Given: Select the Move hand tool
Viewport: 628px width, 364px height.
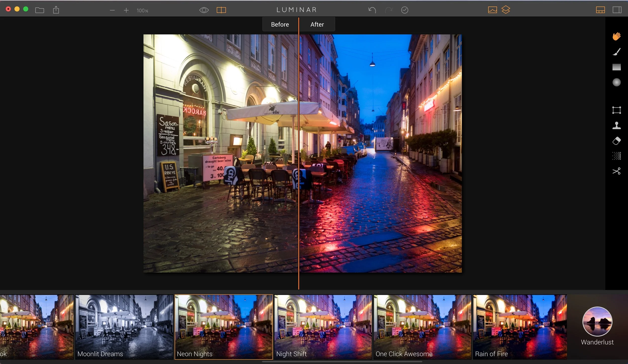Looking at the screenshot, I should (x=616, y=37).
